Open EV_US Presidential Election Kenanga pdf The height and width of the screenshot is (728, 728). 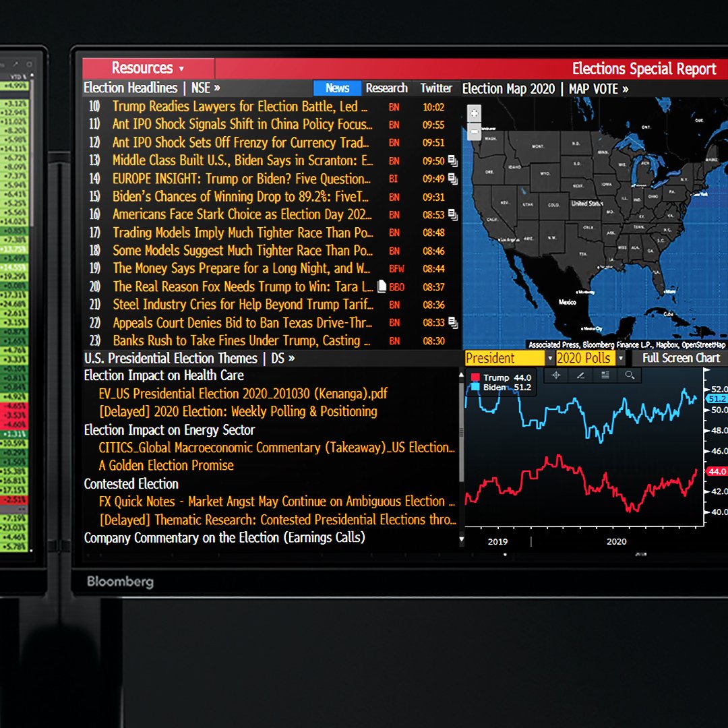click(243, 394)
